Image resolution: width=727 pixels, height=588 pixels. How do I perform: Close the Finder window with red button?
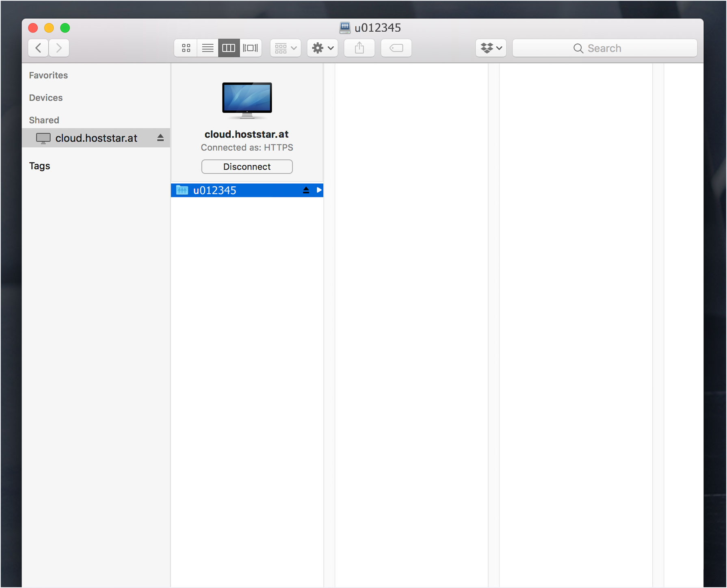[x=33, y=28]
